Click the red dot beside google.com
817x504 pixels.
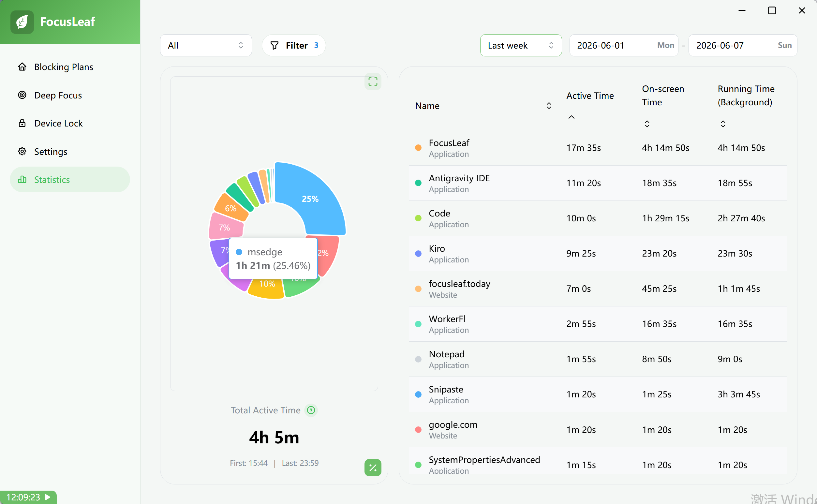[x=418, y=430]
